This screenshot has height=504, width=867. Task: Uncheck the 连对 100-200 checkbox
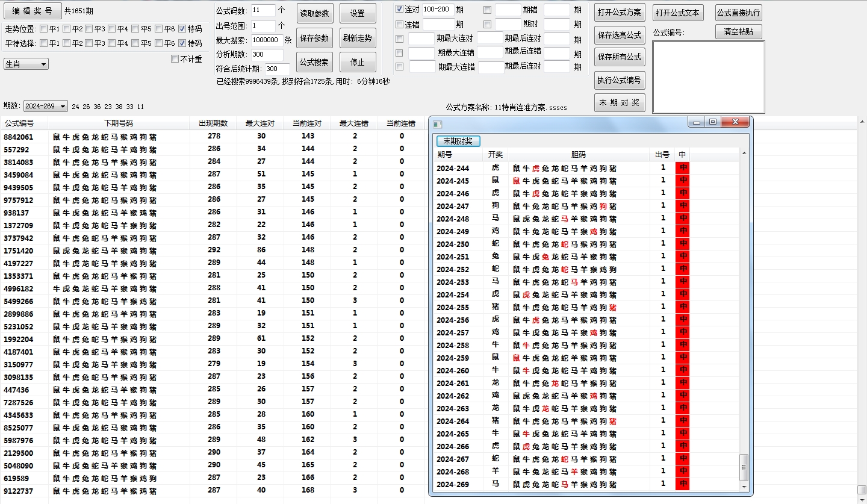coord(399,8)
